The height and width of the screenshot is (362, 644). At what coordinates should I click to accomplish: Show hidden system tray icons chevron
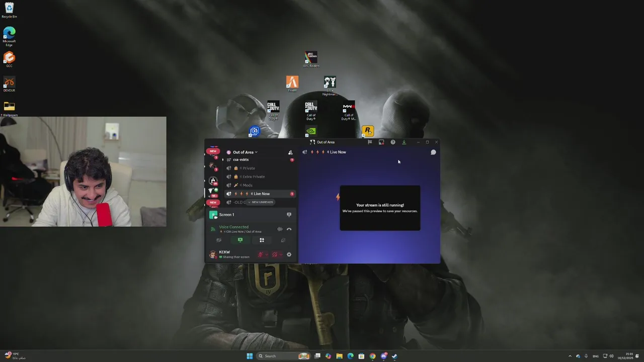tap(570, 356)
